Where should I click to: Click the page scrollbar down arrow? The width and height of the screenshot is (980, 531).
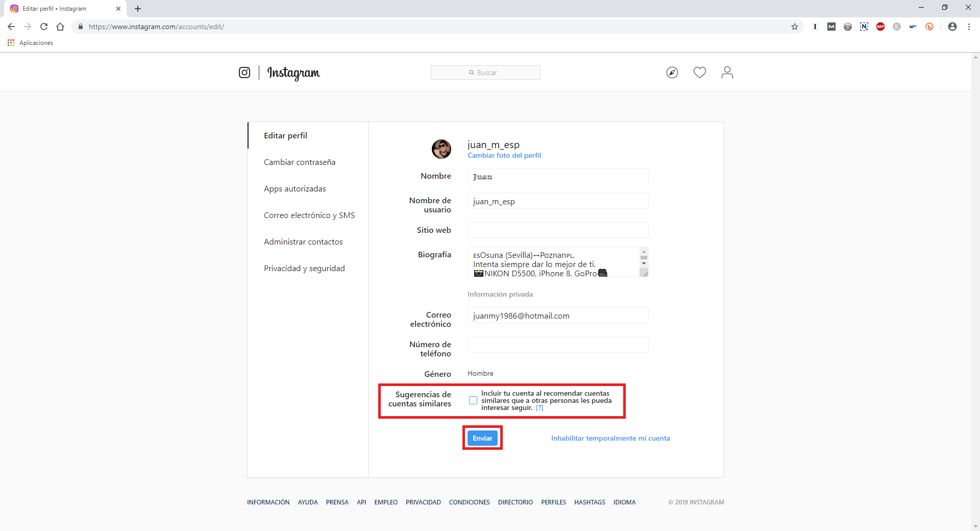click(x=975, y=526)
